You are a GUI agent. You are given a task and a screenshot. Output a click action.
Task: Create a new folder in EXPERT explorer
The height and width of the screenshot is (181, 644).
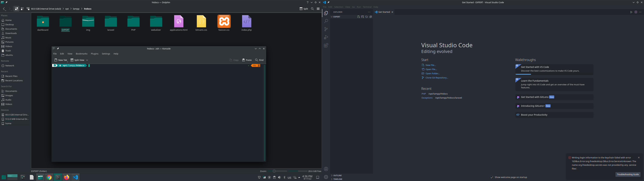pyautogui.click(x=362, y=17)
